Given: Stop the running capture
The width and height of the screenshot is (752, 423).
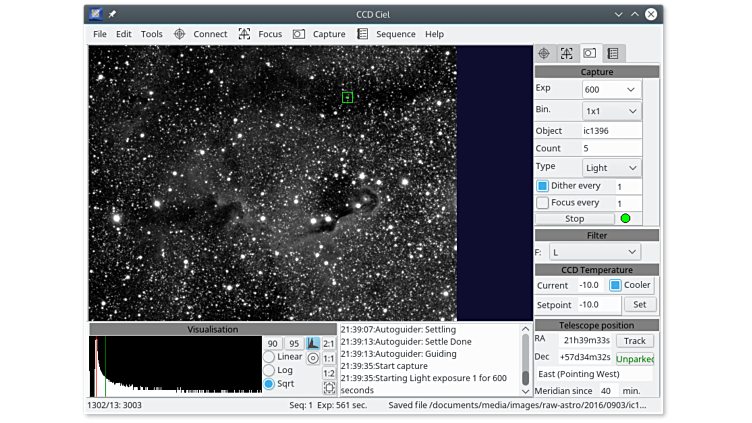Looking at the screenshot, I should 574,218.
